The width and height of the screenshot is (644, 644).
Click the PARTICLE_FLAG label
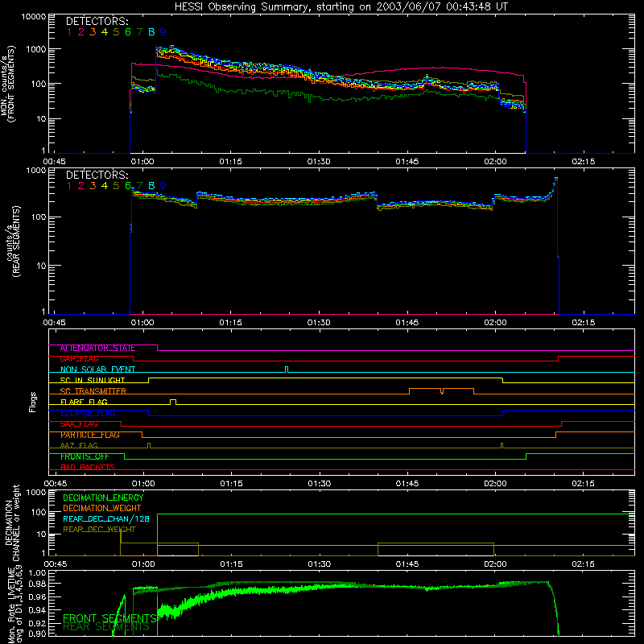pyautogui.click(x=90, y=435)
